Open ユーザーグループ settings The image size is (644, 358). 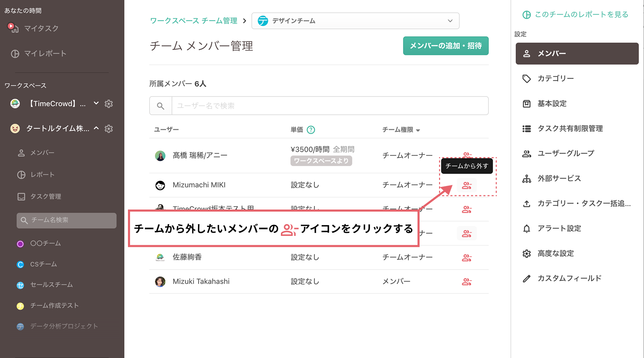point(566,153)
